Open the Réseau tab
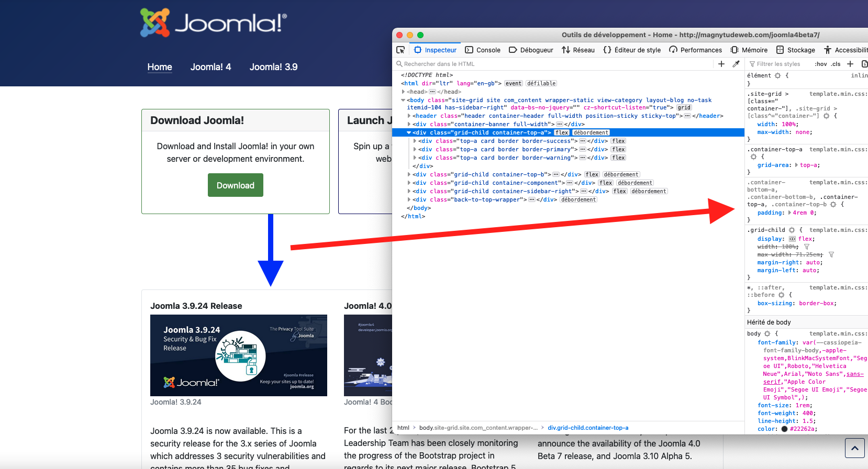 (x=578, y=50)
